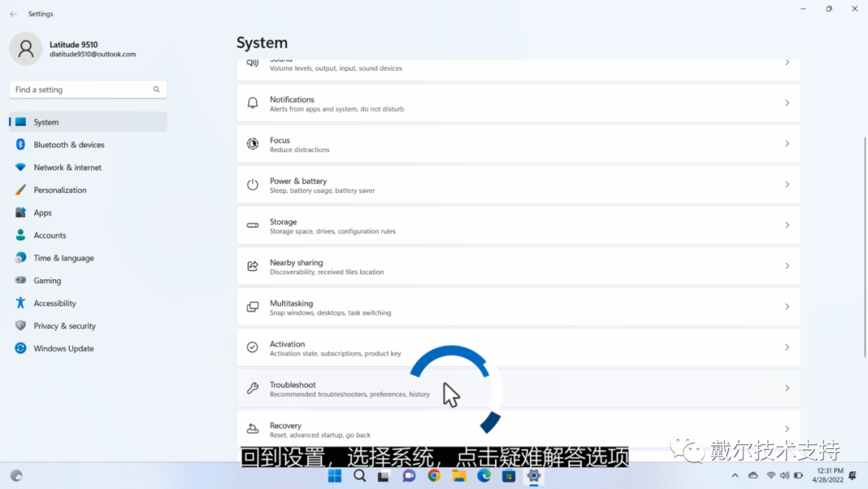Click the OneDrive cloud tray icon
The height and width of the screenshot is (489, 868).
pos(753,475)
